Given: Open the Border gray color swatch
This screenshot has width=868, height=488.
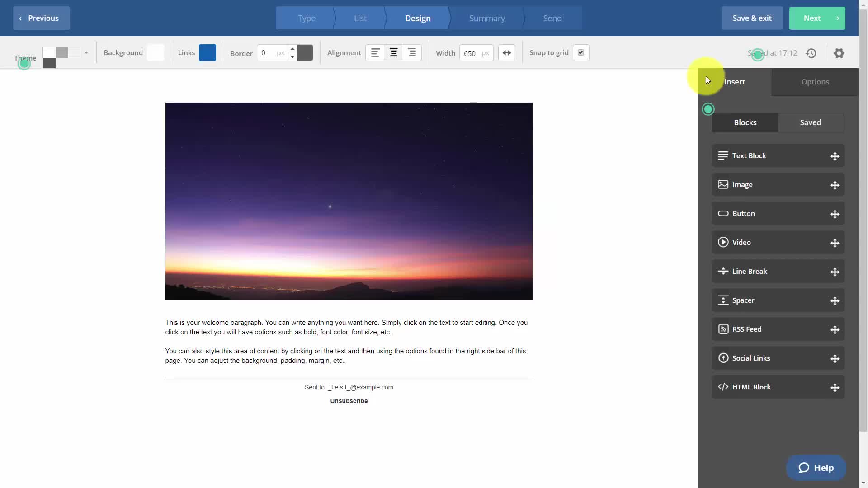Looking at the screenshot, I should coord(305,53).
